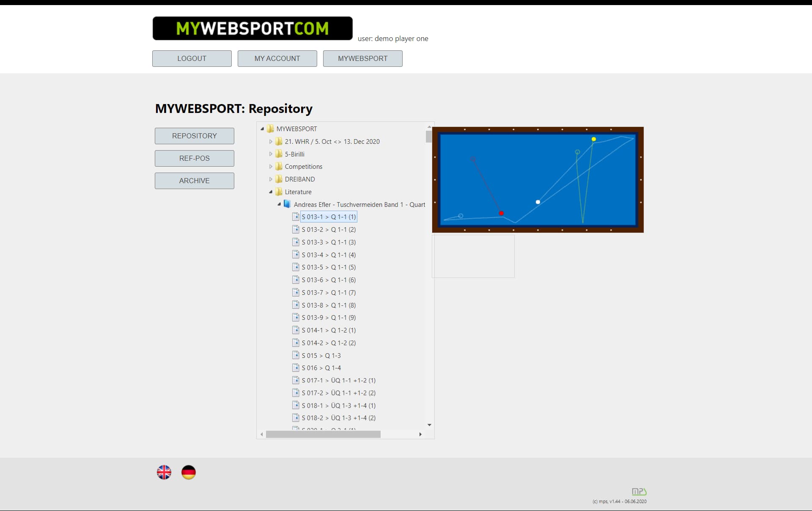Collapse the MYWEBSPORT root node
The width and height of the screenshot is (812, 511).
[262, 129]
